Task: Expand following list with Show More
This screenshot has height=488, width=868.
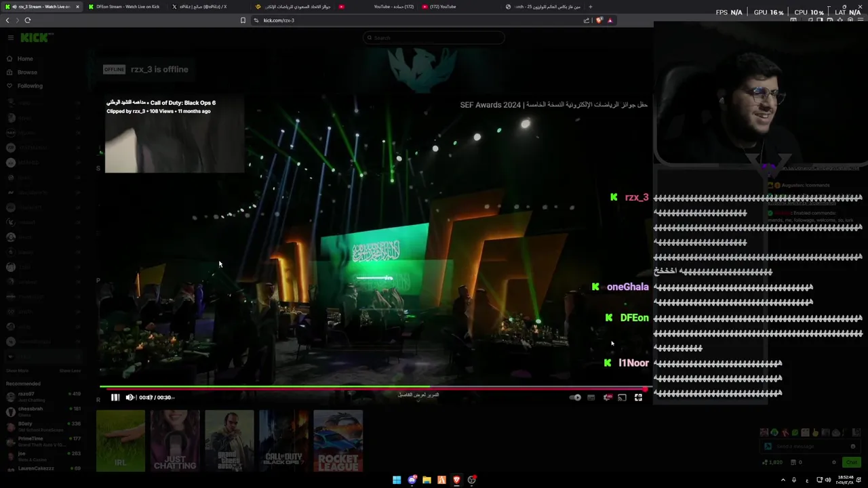Action: point(17,371)
